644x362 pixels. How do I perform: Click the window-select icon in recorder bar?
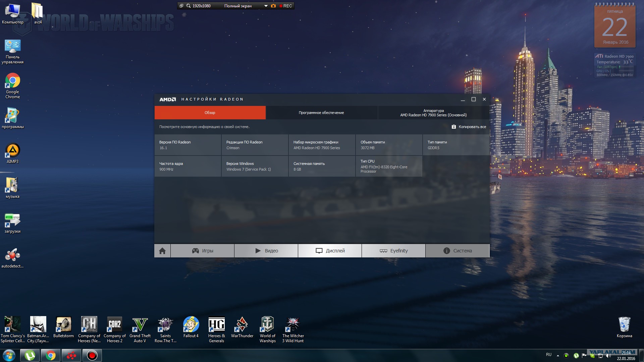(x=181, y=6)
